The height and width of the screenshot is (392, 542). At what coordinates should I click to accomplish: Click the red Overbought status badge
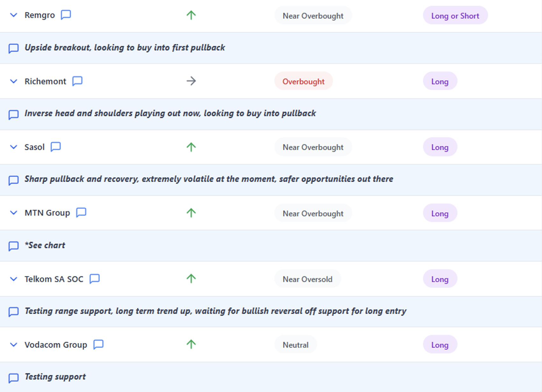[303, 81]
